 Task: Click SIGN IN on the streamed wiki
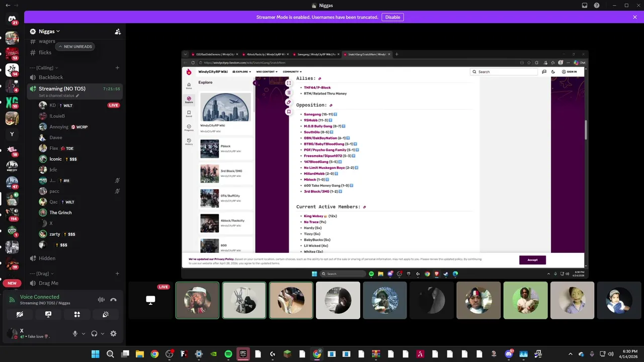tap(570, 72)
